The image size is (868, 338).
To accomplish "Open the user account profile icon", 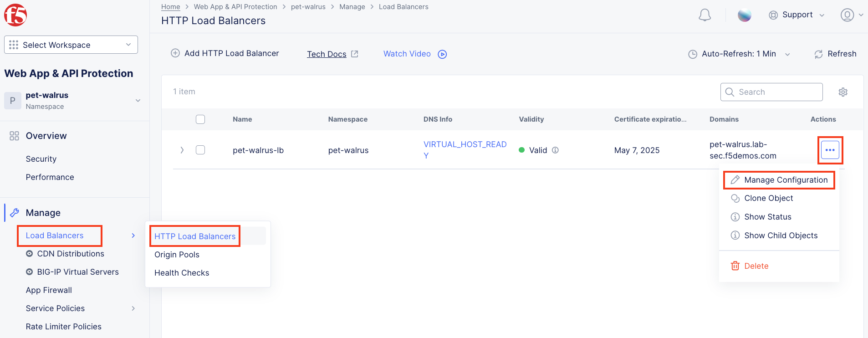I will point(847,15).
